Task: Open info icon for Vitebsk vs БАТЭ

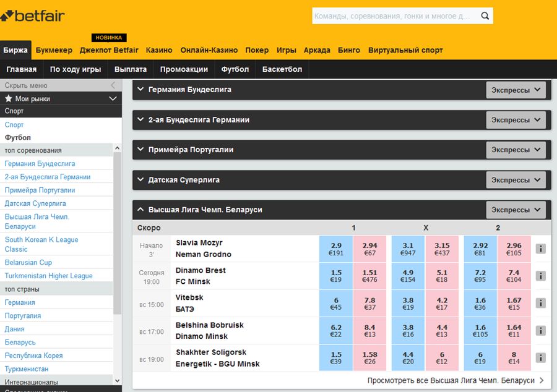Action: pyautogui.click(x=541, y=302)
